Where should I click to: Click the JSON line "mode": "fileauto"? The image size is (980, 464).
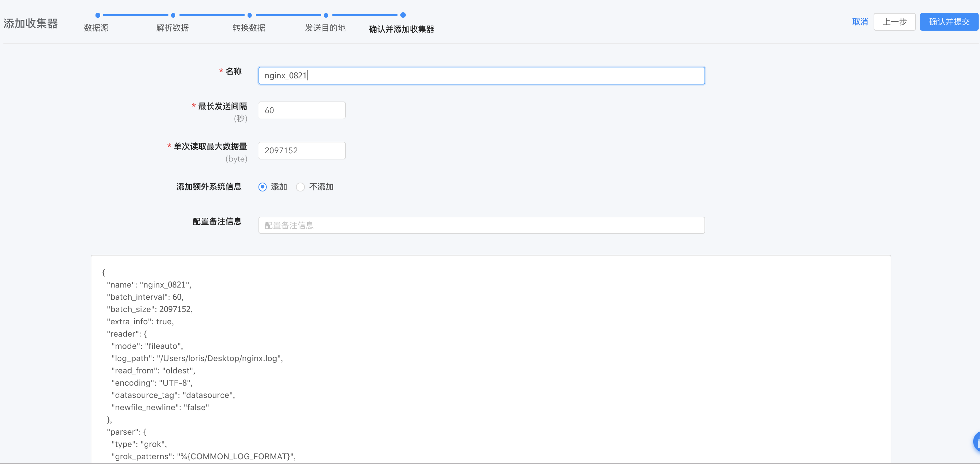147,346
